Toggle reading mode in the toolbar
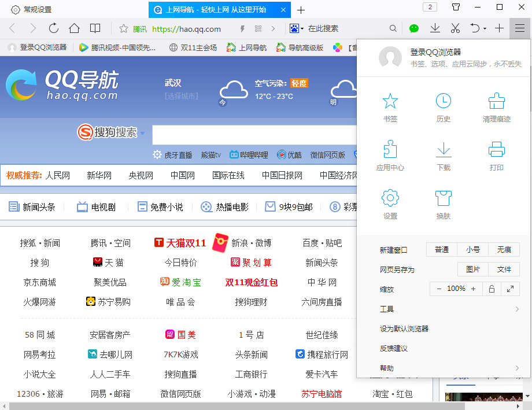 click(95, 28)
